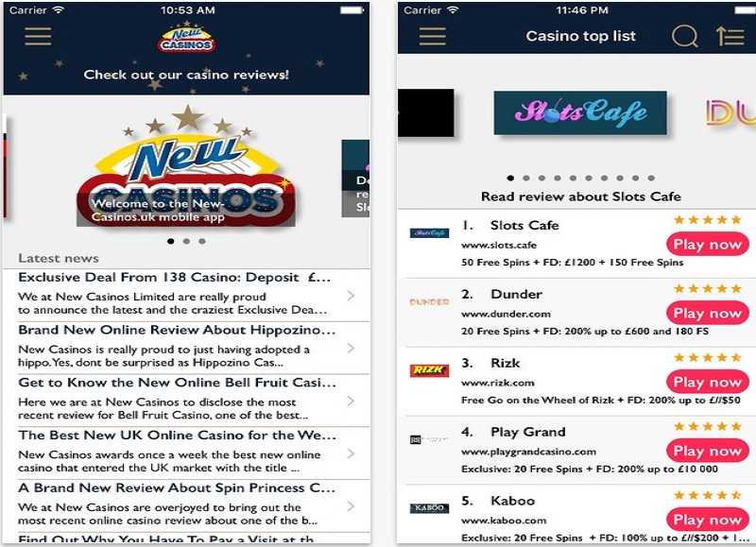Select third dot of home banner carousel
The width and height of the screenshot is (756, 547).
coord(202,241)
